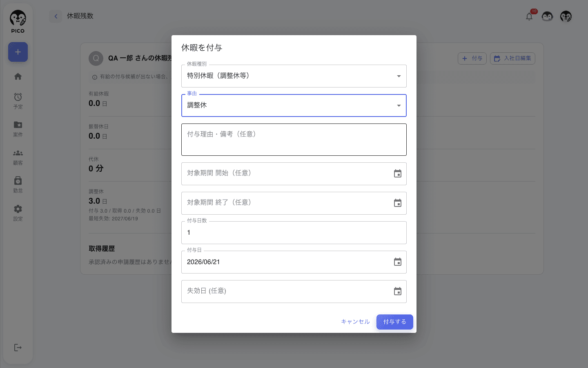588x368 pixels.
Task: Click 付与 3.0 / 取得 0.0 / 失効 0.0 日 text
Action: tap(125, 211)
